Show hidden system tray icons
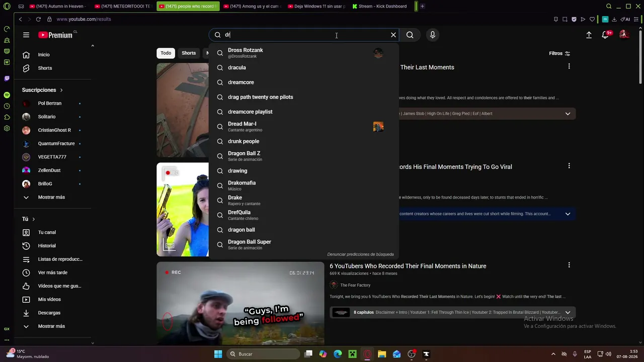Image resolution: width=644 pixels, height=362 pixels. tap(553, 354)
